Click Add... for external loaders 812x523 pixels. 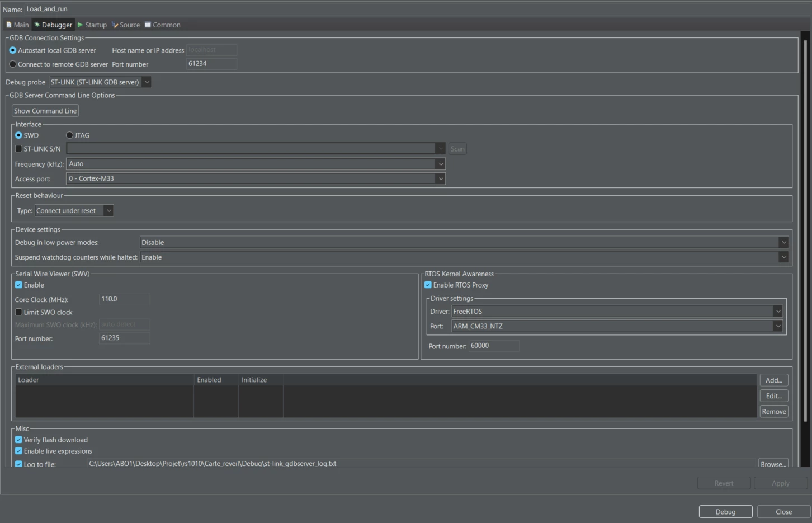click(x=774, y=380)
